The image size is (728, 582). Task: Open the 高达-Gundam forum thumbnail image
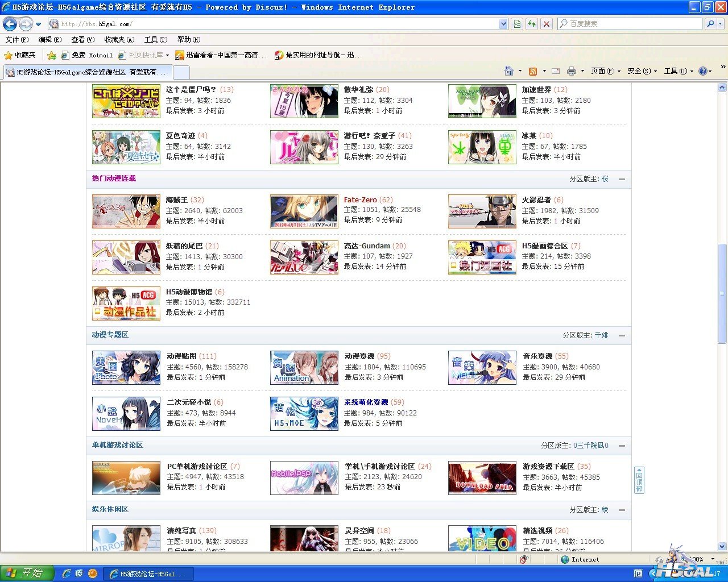coord(304,257)
